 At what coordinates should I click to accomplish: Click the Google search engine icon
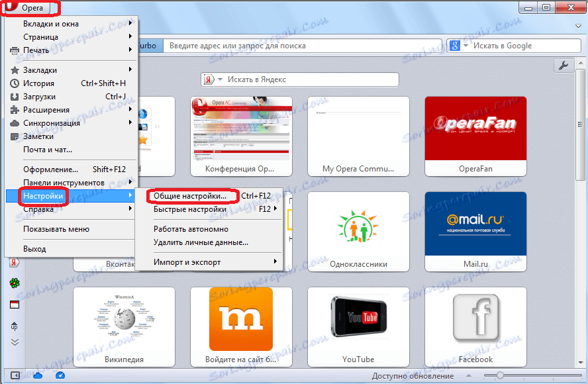tap(454, 46)
